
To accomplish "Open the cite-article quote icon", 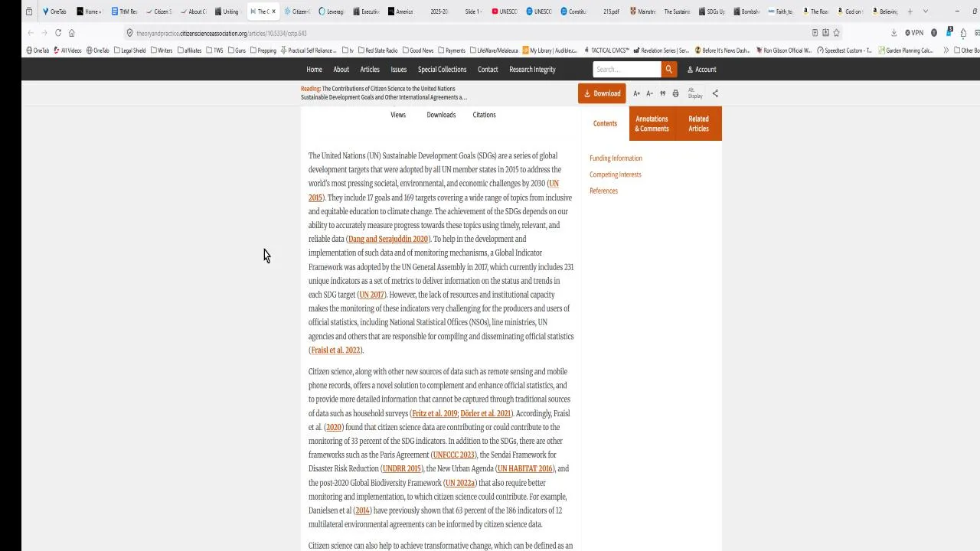I will (662, 93).
